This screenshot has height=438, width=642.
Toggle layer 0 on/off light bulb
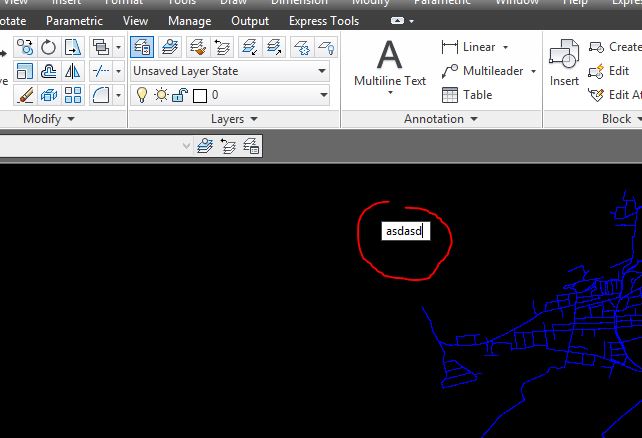(141, 95)
